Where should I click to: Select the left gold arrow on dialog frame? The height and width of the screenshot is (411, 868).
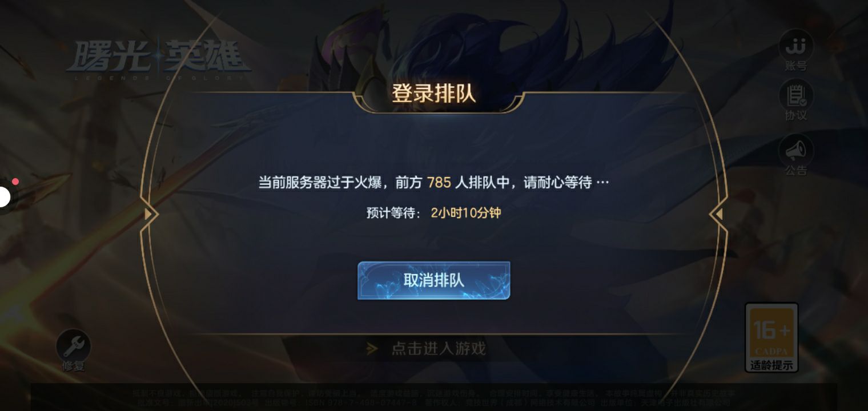(148, 214)
